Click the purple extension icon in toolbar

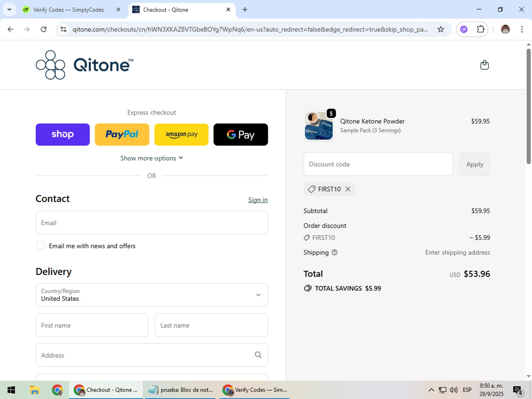(464, 29)
